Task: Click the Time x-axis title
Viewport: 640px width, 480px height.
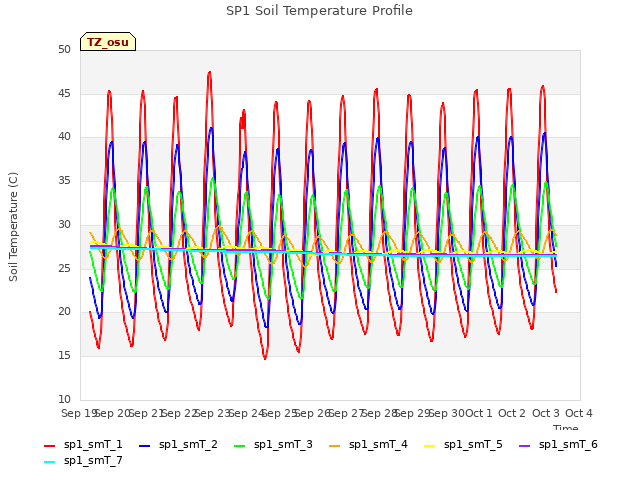Action: (x=566, y=427)
